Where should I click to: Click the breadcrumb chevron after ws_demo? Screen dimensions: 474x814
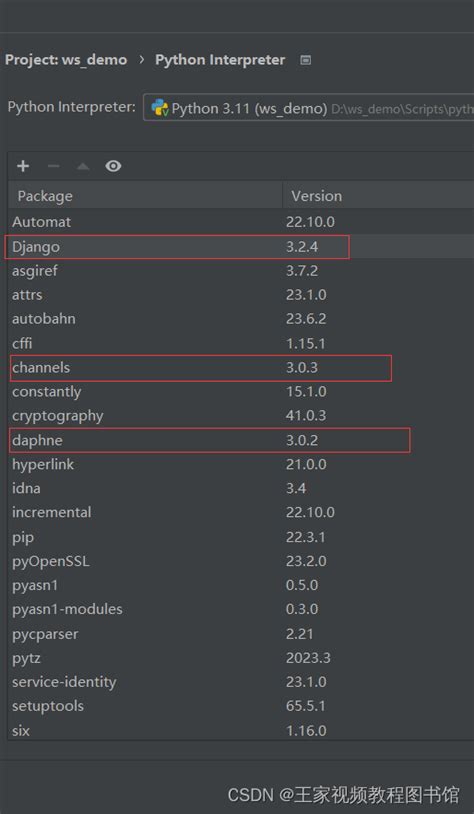point(141,60)
